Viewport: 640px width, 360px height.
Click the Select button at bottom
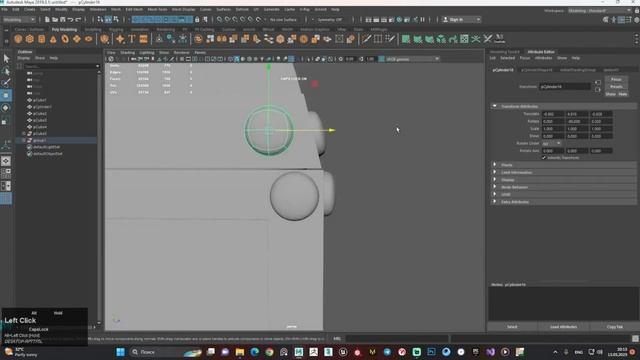pos(512,327)
